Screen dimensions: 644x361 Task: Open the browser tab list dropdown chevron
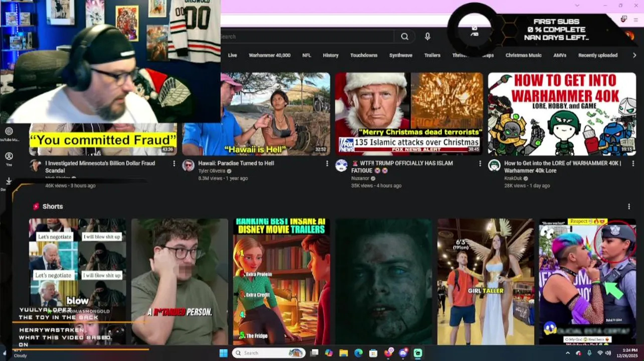[x=577, y=6]
